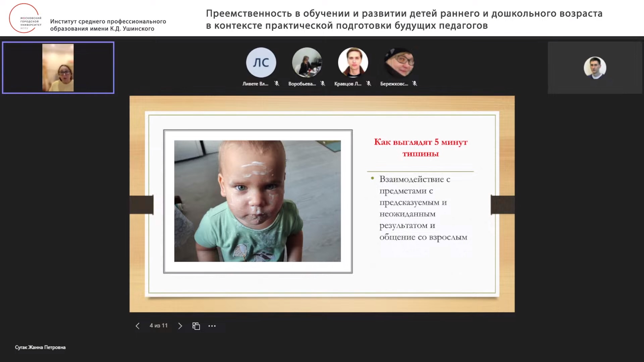Open the slide overview grid view
644x362 pixels.
click(196, 325)
